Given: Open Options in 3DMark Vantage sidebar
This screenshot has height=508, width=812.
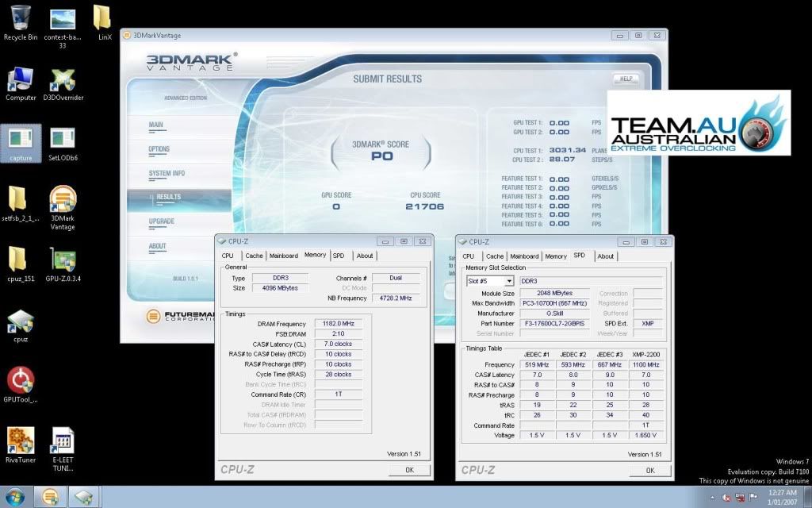Looking at the screenshot, I should point(159,148).
